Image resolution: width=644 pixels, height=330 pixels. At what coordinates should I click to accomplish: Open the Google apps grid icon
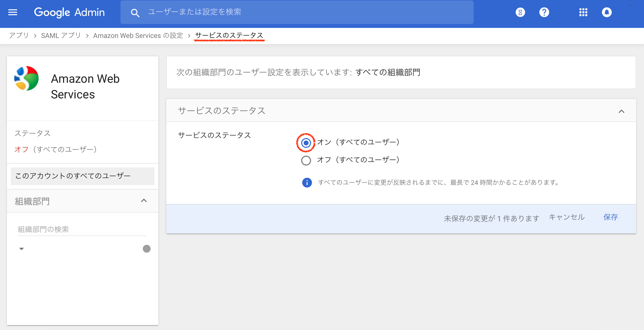point(583,12)
